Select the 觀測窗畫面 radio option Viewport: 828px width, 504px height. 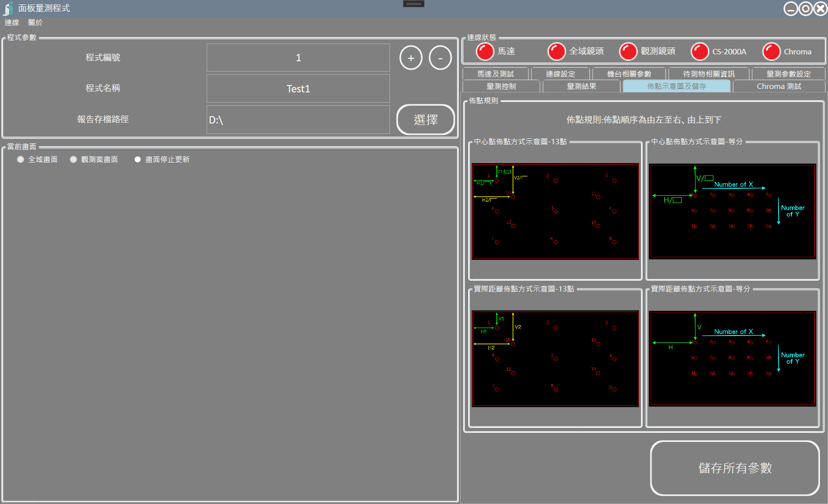[74, 160]
